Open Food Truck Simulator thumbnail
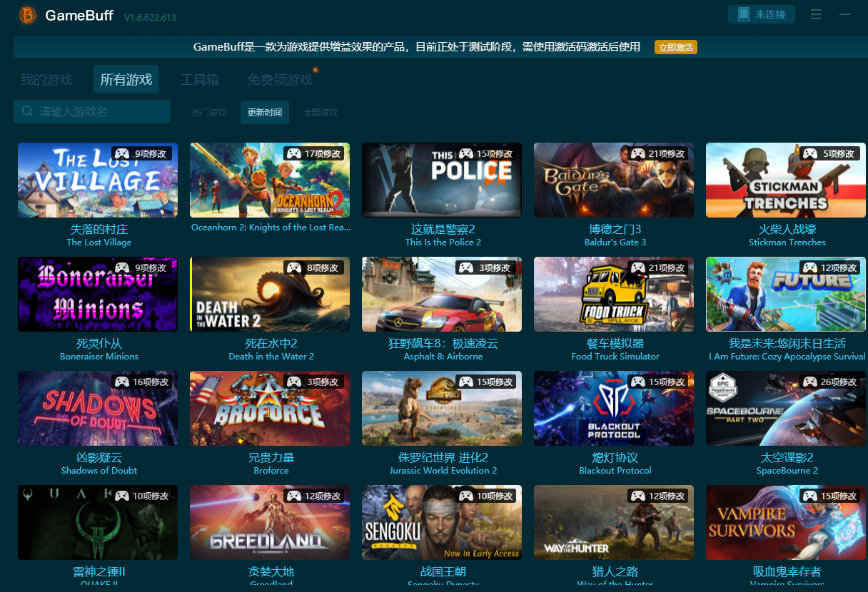 [614, 294]
